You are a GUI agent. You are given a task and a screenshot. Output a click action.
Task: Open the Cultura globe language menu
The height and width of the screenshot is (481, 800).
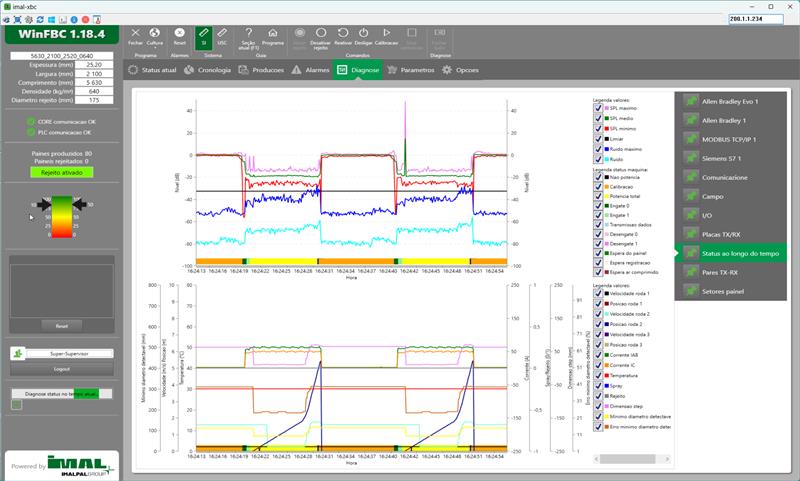(155, 34)
